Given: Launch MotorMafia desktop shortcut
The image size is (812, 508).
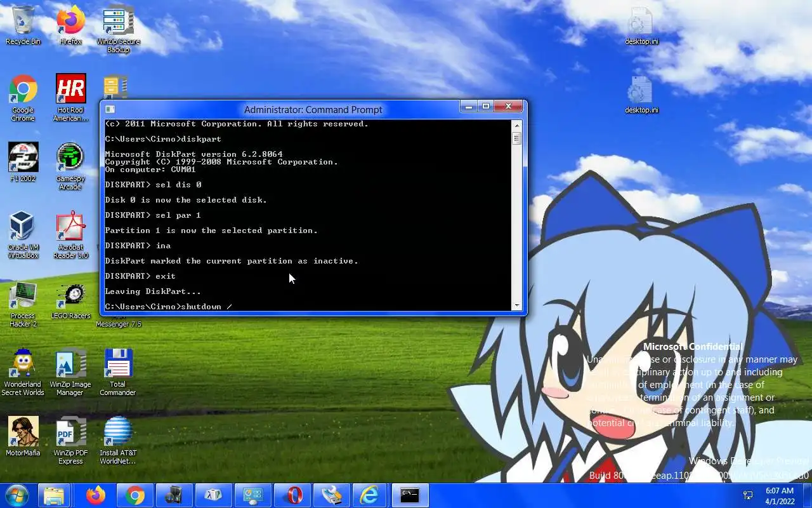Looking at the screenshot, I should click(x=23, y=437).
